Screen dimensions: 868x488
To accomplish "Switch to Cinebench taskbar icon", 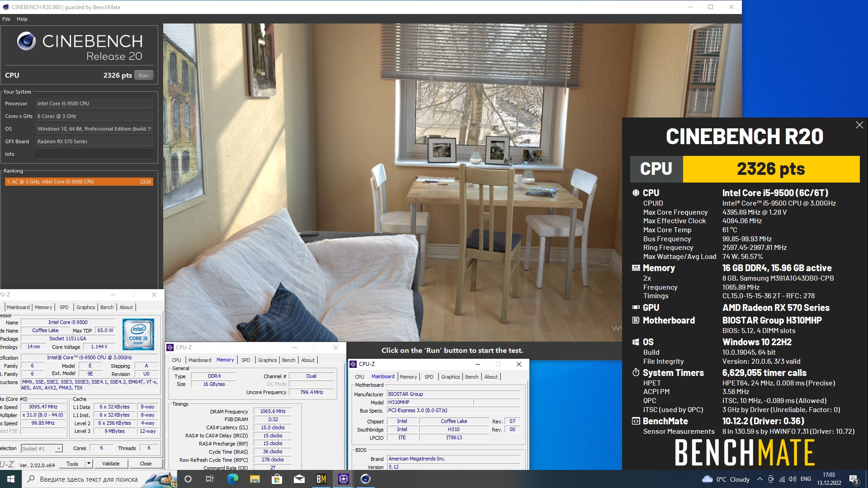I will tap(365, 479).
